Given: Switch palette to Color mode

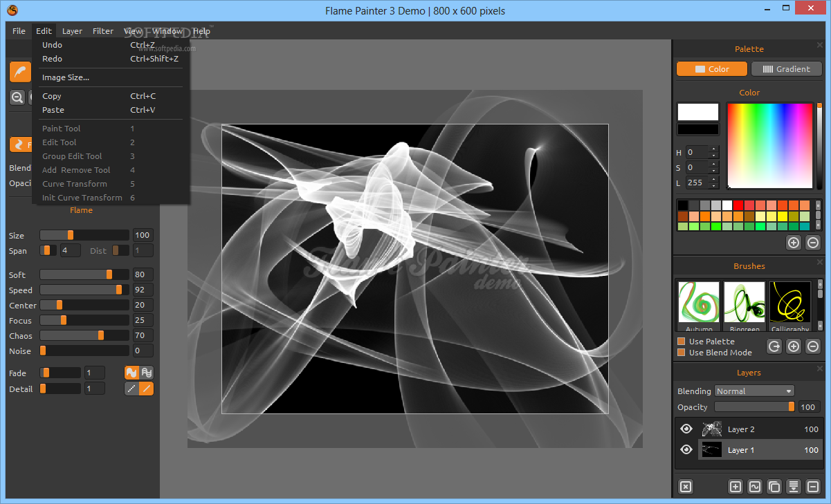Looking at the screenshot, I should [x=712, y=69].
